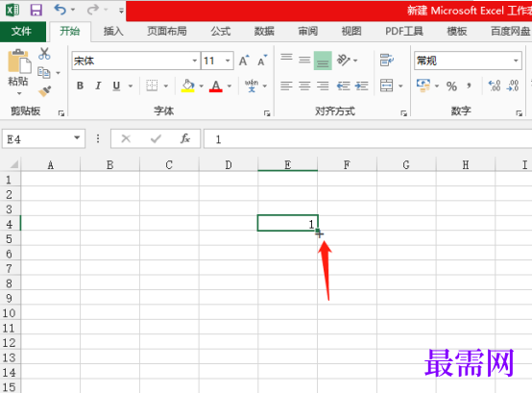532x393 pixels.
Task: Show phonetic guide wén icon
Action: tap(252, 86)
